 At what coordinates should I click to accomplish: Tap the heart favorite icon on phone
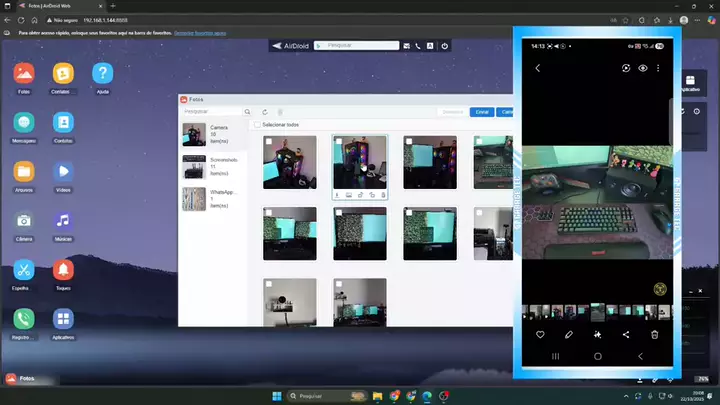[x=540, y=334]
